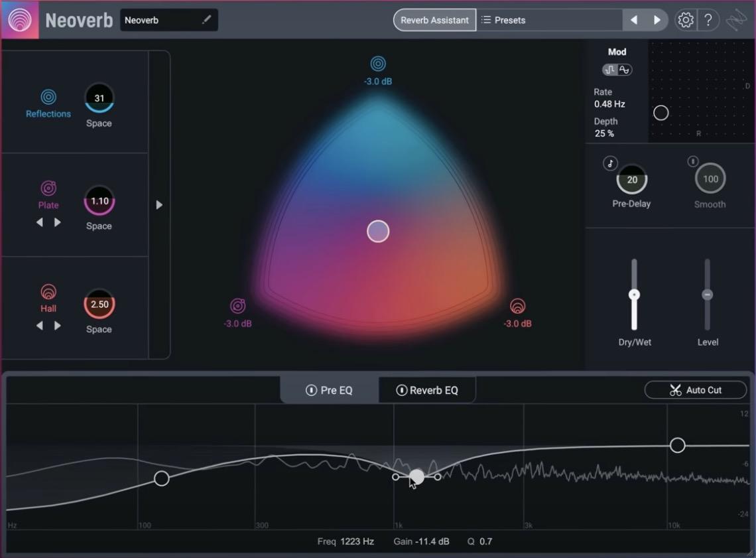The width and height of the screenshot is (756, 558).
Task: Toggle the Smooth power button
Action: pyautogui.click(x=692, y=162)
